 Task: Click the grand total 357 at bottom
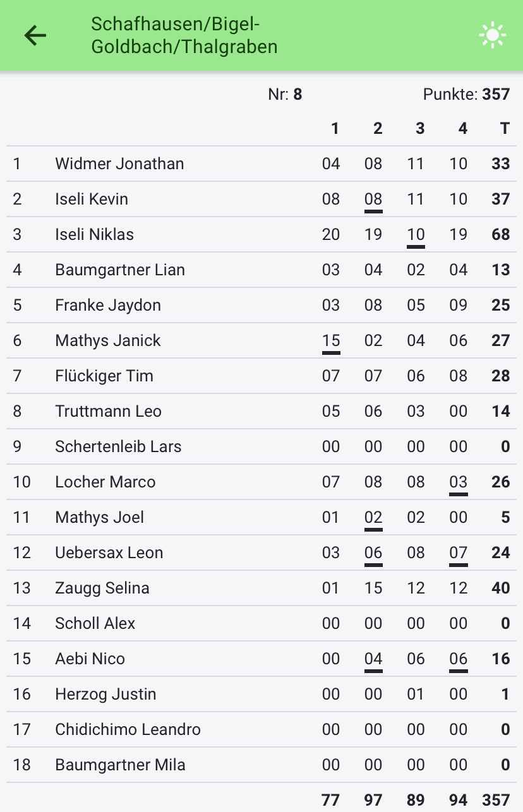[496, 800]
